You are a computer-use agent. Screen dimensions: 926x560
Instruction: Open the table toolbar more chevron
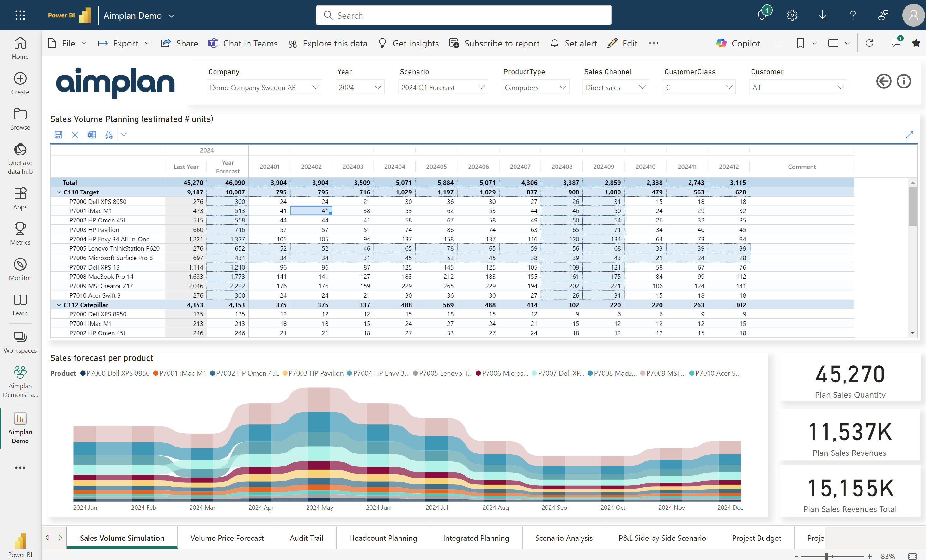tap(124, 135)
